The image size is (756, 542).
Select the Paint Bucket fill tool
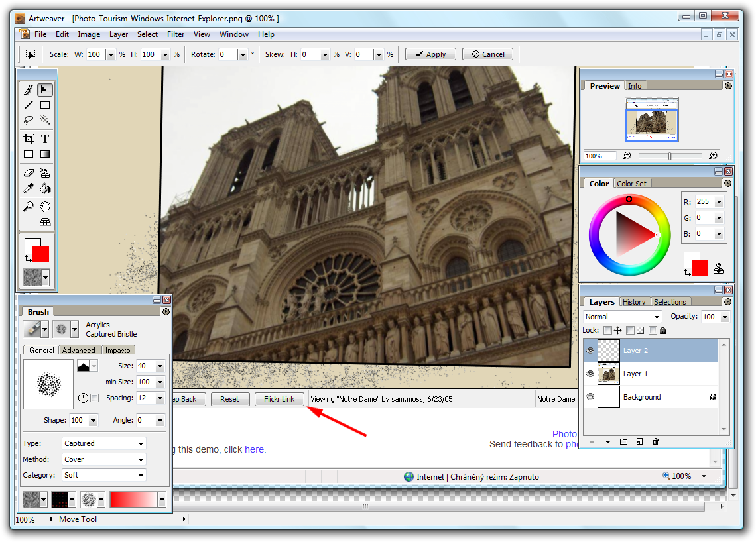point(45,188)
